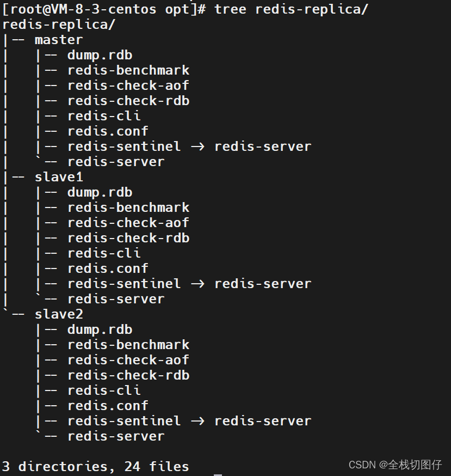Screen dimensions: 451x476
Task: Click dump.rdb under slave2
Action: click(x=100, y=330)
